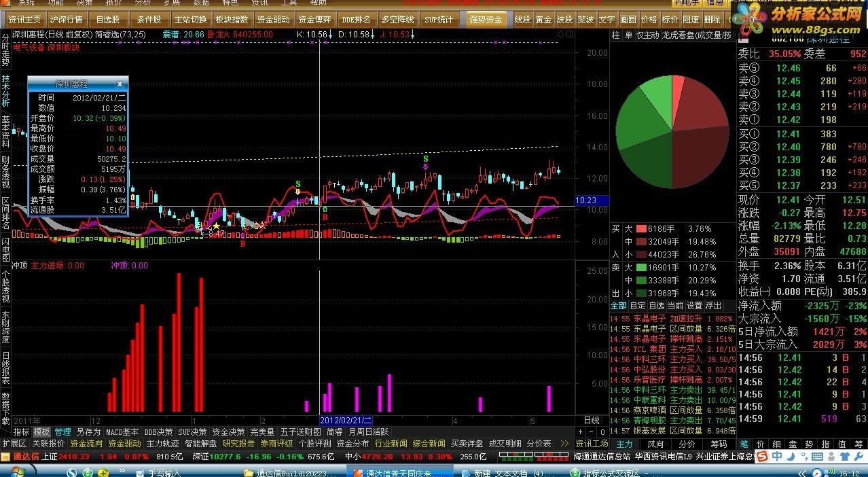Click the 条件股 toolbar button
The height and width of the screenshot is (477, 868).
149,19
